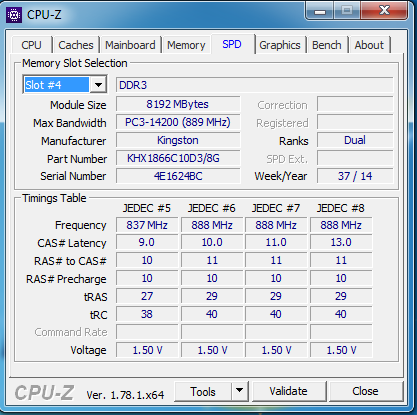Click the Close button at the bottom
The height and width of the screenshot is (415, 417).
click(365, 391)
